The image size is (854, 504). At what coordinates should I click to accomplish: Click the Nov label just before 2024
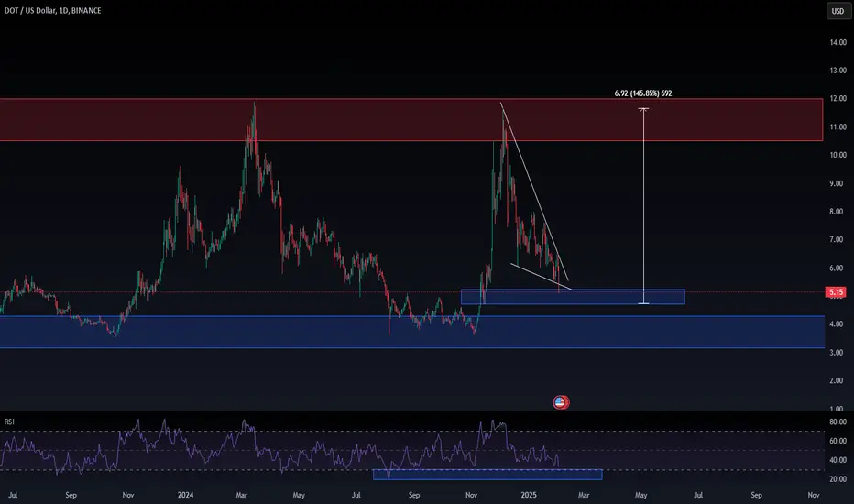pos(128,495)
